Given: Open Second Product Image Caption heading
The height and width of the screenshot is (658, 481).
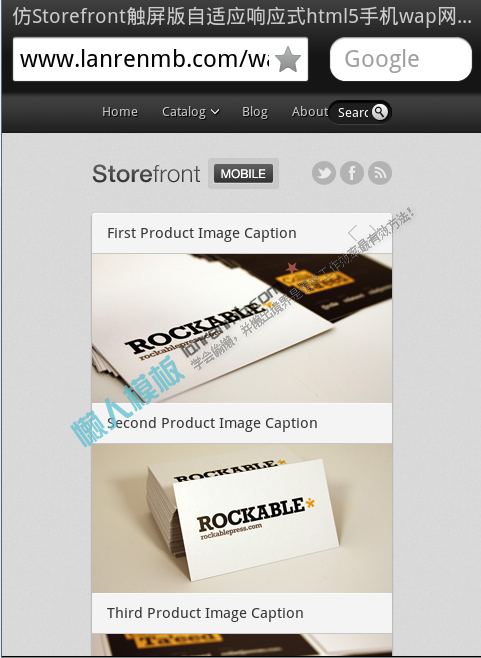Looking at the screenshot, I should (x=212, y=423).
